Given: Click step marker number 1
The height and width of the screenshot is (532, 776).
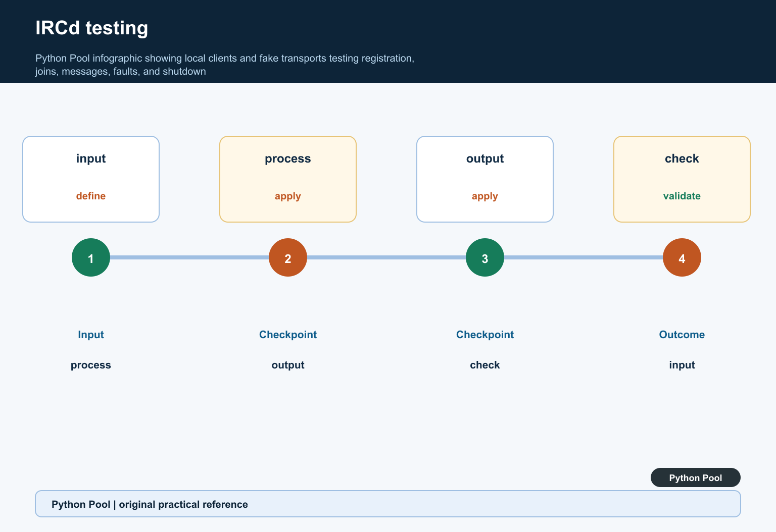Looking at the screenshot, I should coord(91,257).
